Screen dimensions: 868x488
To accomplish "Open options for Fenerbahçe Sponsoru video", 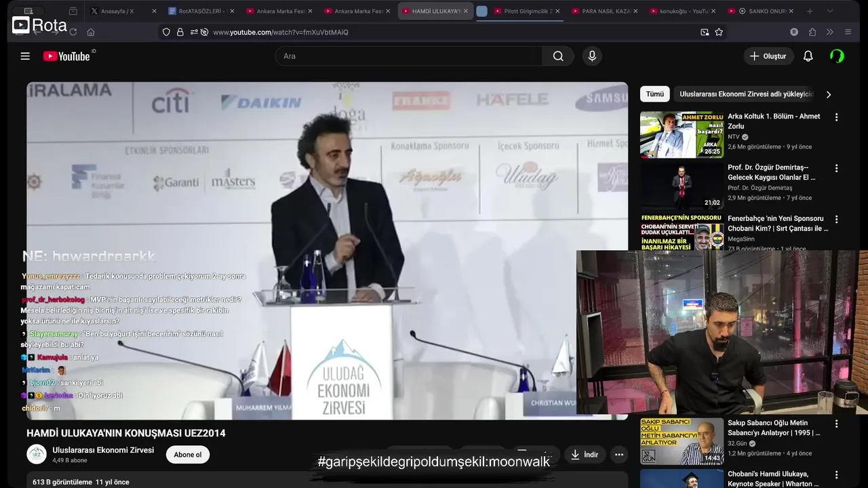I will tap(836, 220).
